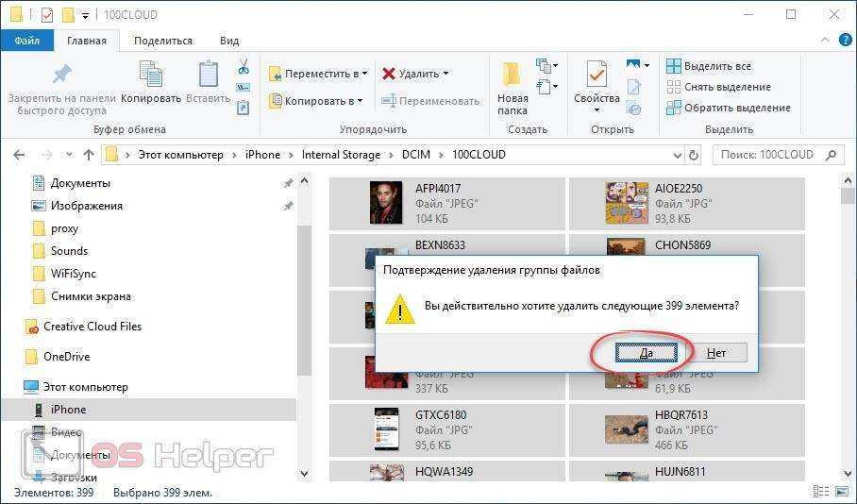Image resolution: width=857 pixels, height=504 pixels.
Task: Click Invert Selection (Обратить выделение)
Action: coord(727,108)
